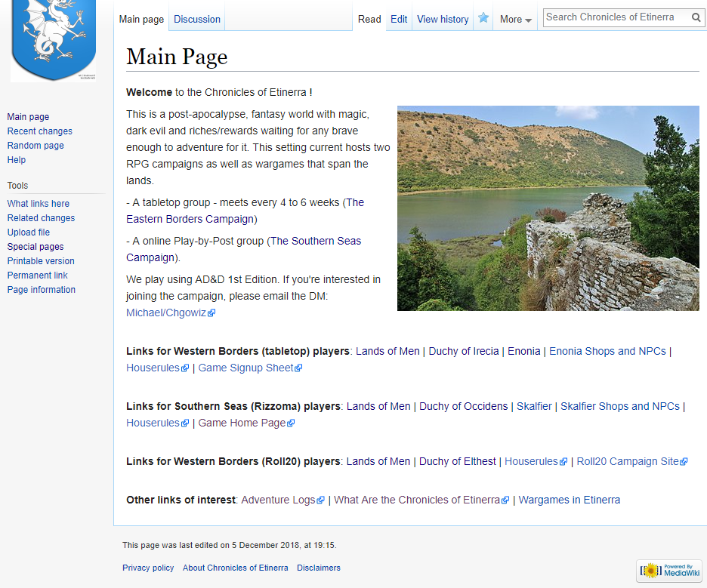Open Lands of Men in tabletop links

point(387,352)
